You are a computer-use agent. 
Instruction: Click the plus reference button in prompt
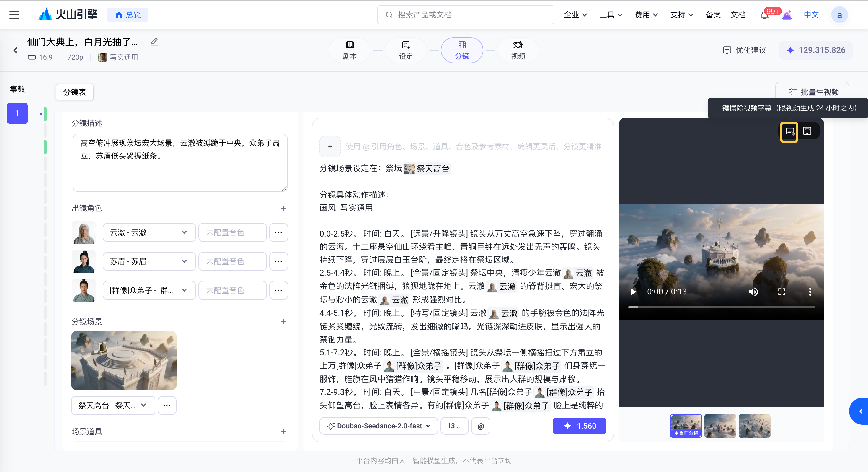point(330,146)
